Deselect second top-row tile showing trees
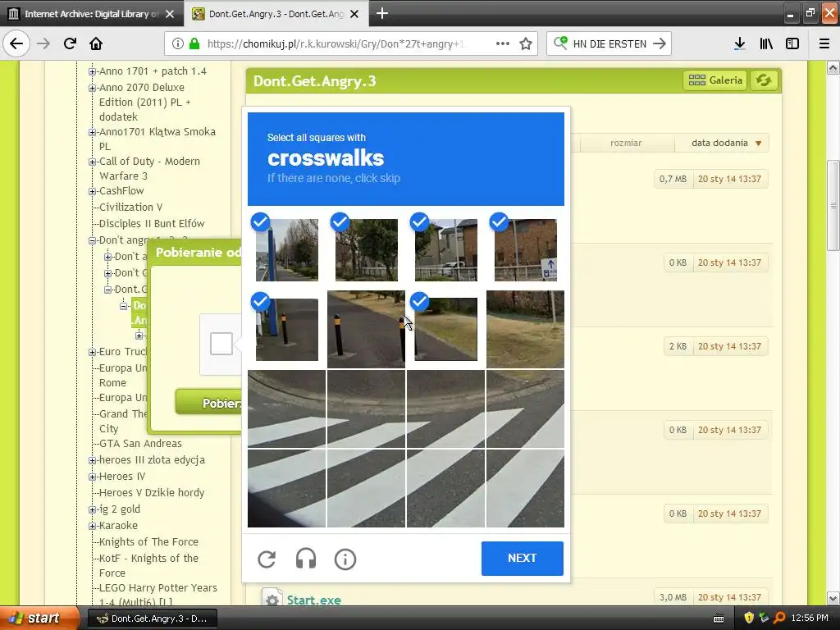Screen dimensions: 840x630 pos(367,249)
